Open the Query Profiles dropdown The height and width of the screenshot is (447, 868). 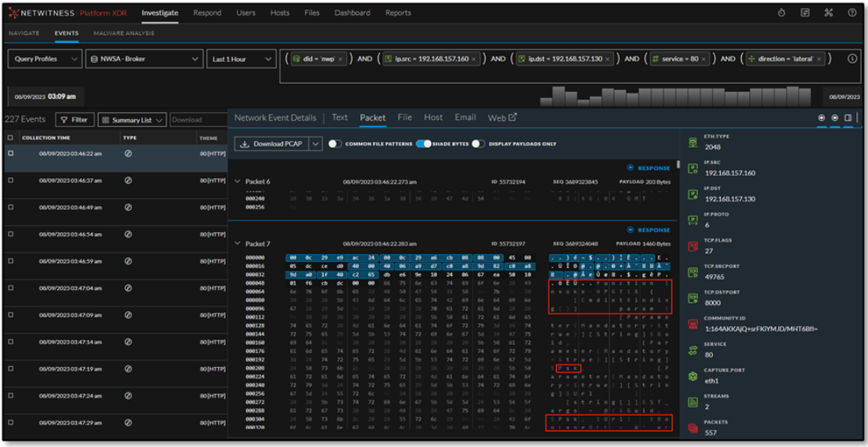click(45, 59)
